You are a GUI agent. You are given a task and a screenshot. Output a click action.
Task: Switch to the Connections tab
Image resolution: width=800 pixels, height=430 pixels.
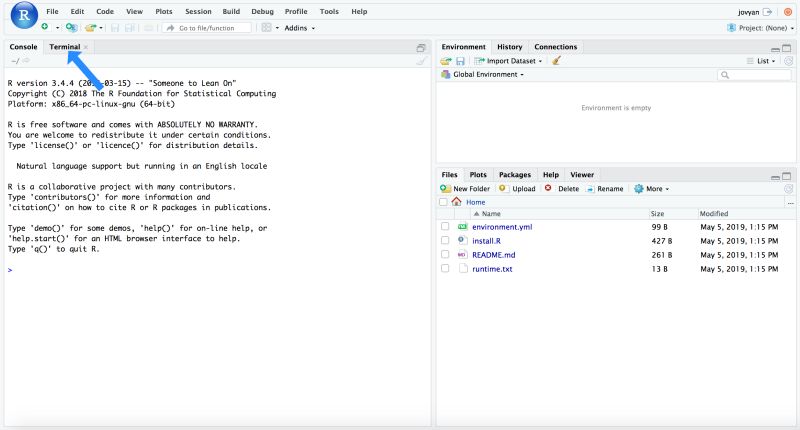tap(556, 47)
